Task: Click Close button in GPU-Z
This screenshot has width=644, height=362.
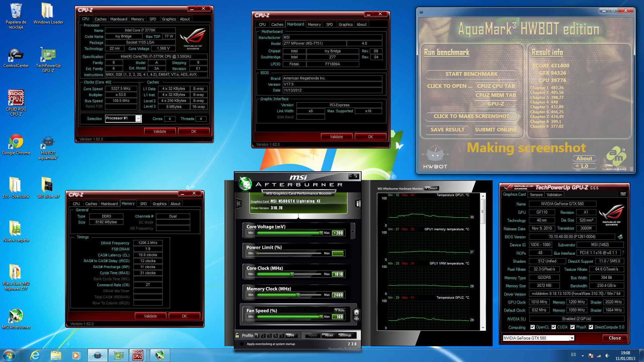Action: (x=614, y=338)
